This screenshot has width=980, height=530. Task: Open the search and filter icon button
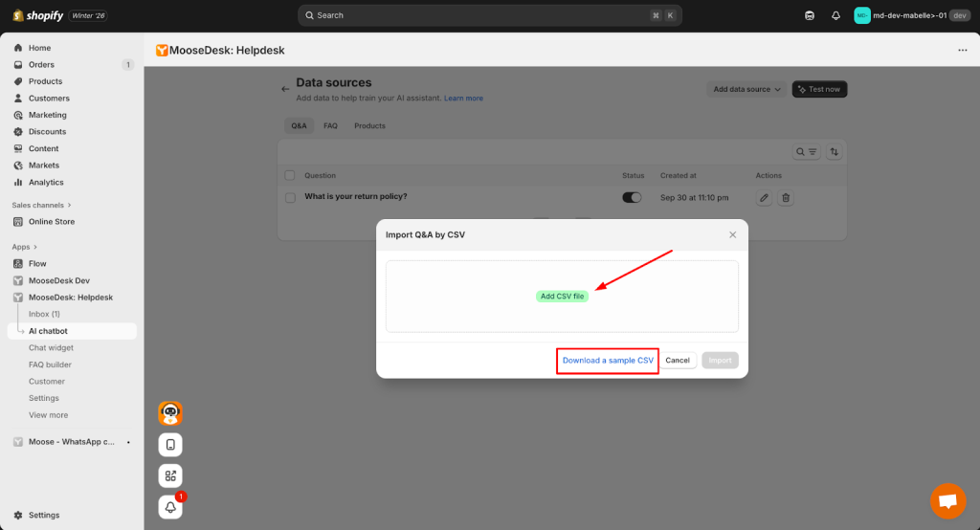[x=807, y=152]
